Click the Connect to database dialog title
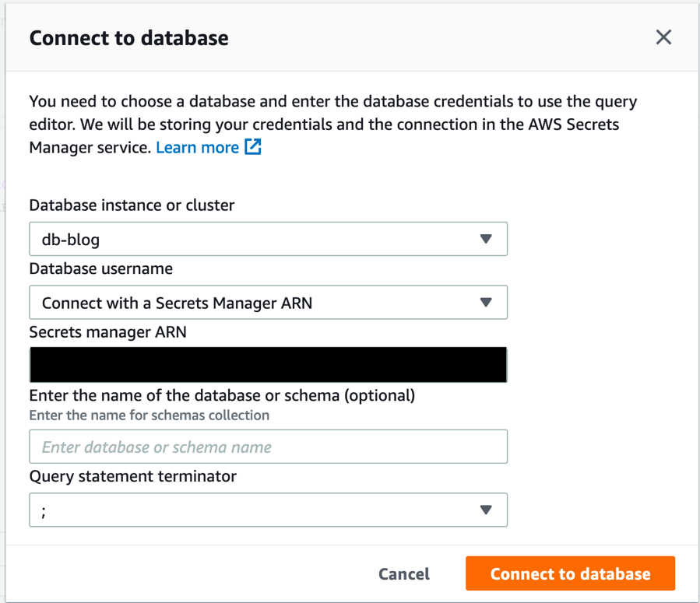700x603 pixels. click(x=128, y=37)
